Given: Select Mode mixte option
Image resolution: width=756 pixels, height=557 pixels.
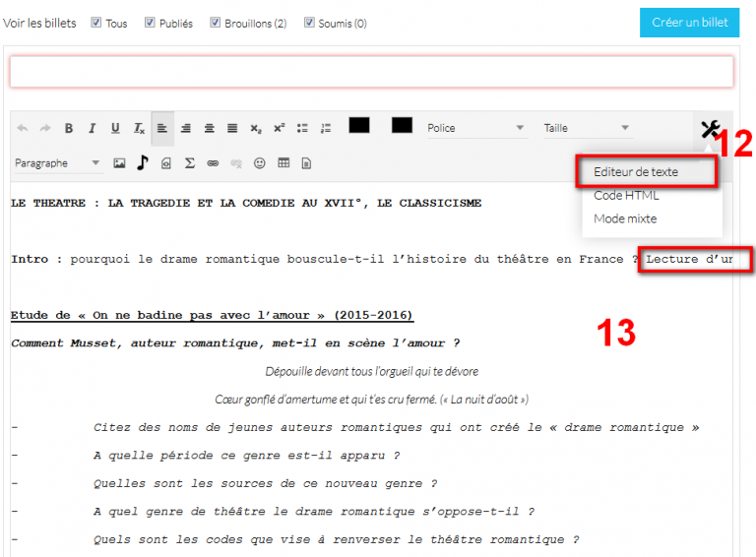Looking at the screenshot, I should pyautogui.click(x=625, y=218).
